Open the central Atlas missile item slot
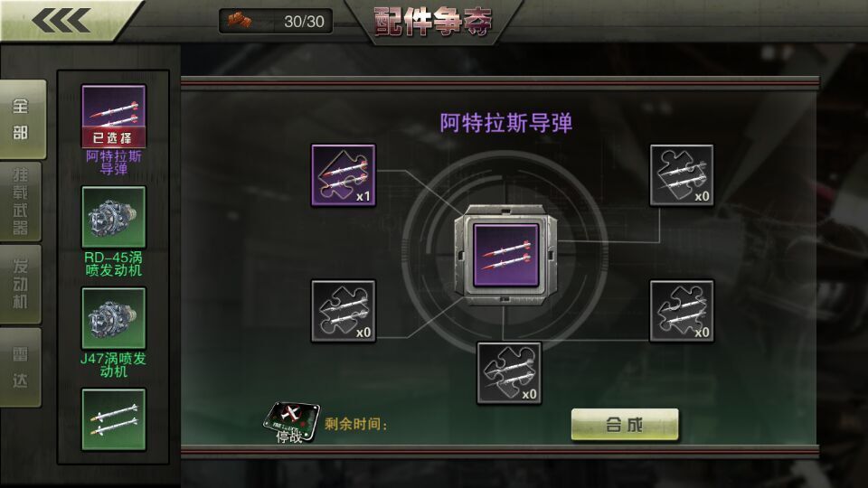The height and width of the screenshot is (488, 868). coord(506,255)
